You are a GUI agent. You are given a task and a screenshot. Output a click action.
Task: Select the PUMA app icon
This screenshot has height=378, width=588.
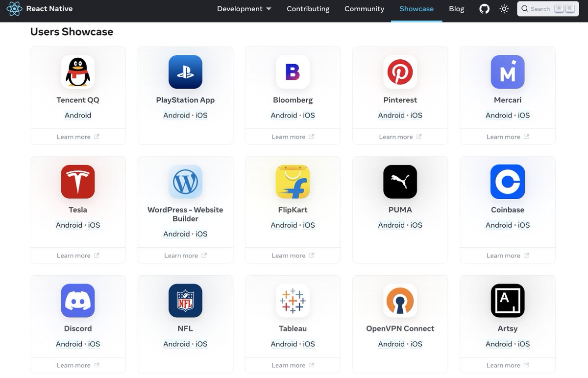pyautogui.click(x=400, y=182)
